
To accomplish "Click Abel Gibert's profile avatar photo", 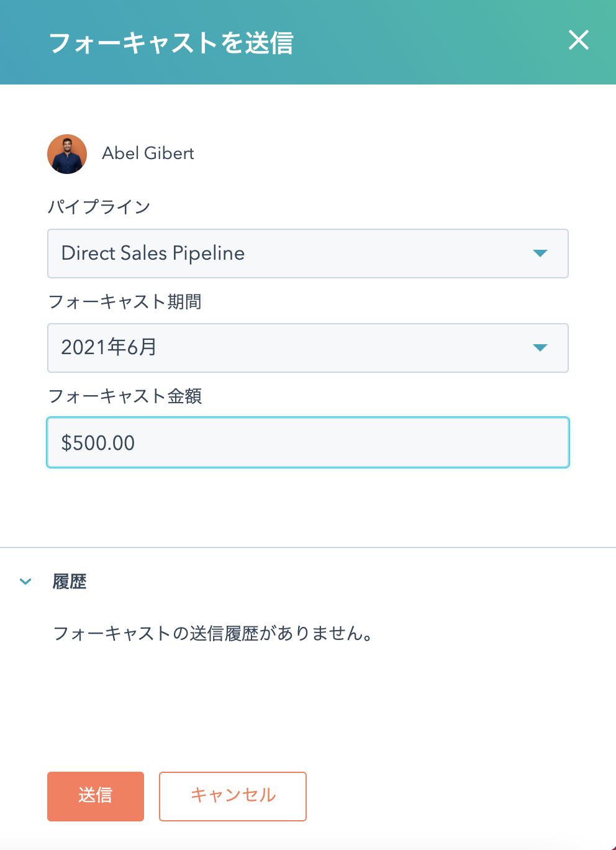I will 67,154.
